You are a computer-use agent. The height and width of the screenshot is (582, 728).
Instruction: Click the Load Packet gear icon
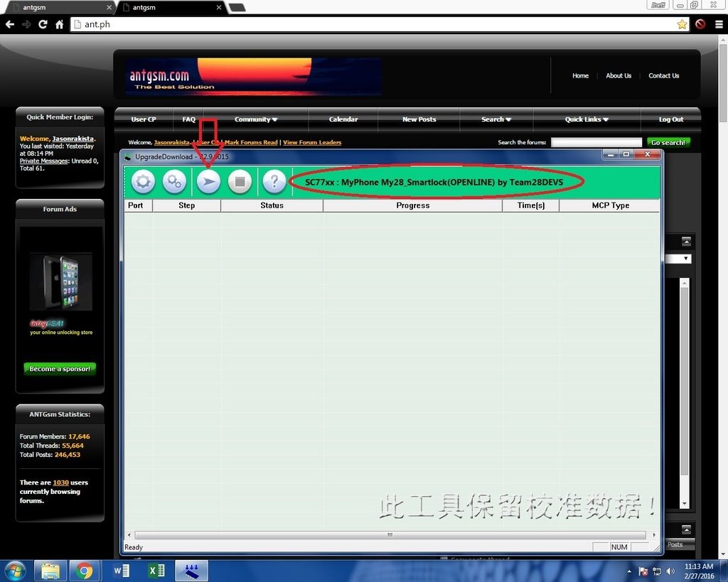tap(143, 182)
